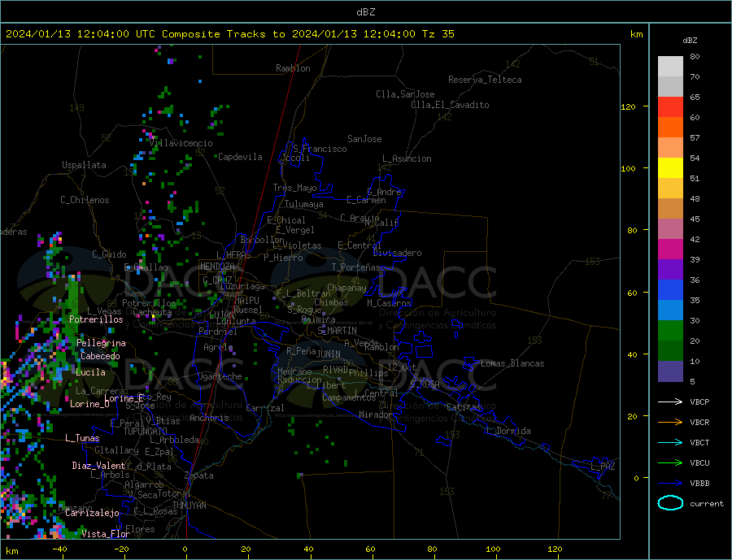Click the dBZ title at top
This screenshot has width=732, height=560.
(x=365, y=12)
